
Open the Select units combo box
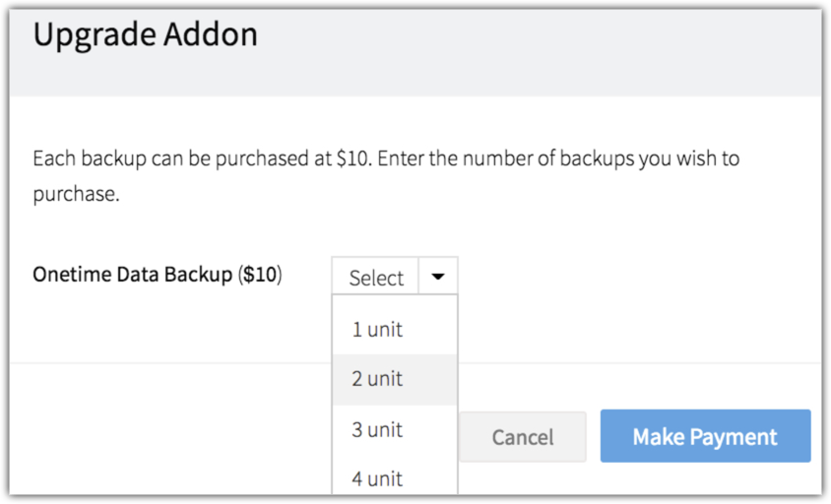(394, 278)
